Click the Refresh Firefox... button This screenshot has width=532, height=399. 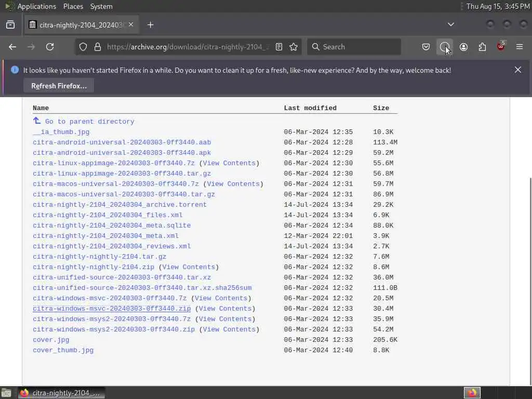(59, 86)
